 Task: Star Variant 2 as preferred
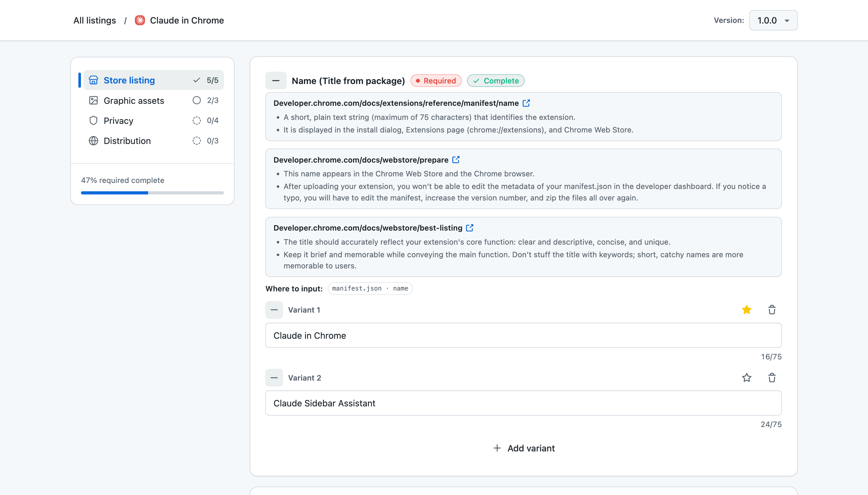[x=747, y=378]
